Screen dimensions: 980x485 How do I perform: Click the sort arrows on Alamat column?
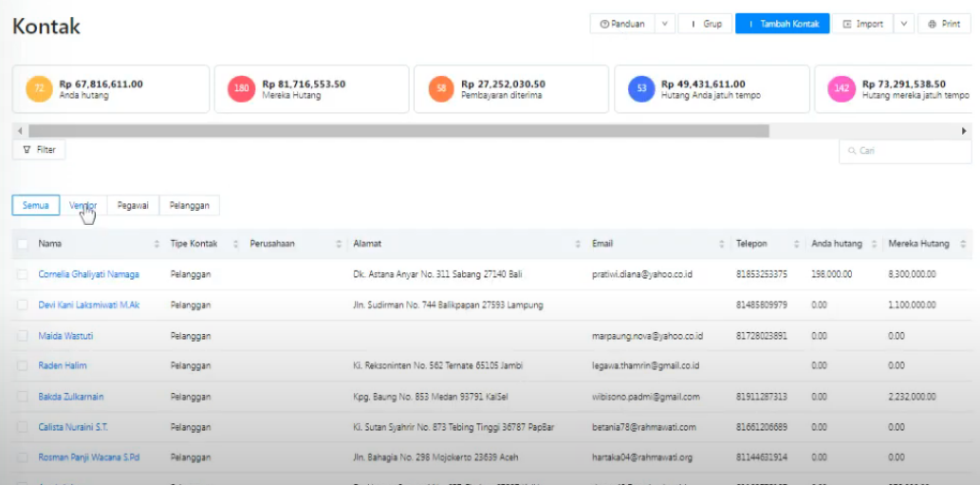578,244
